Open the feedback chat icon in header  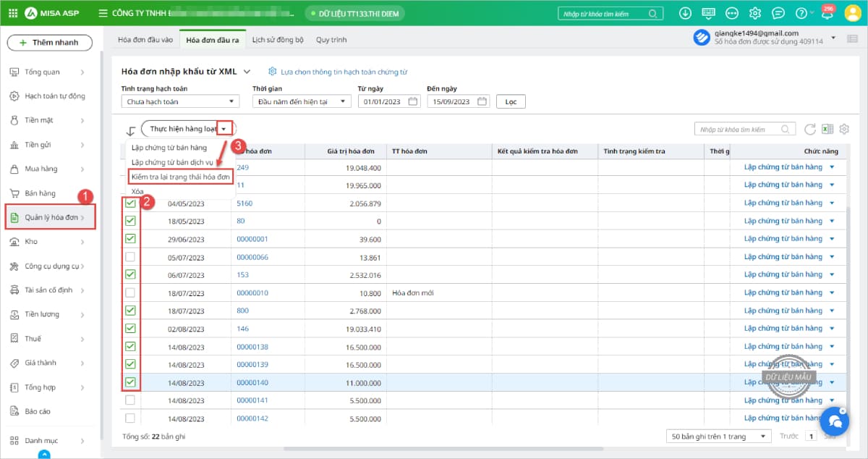click(778, 13)
